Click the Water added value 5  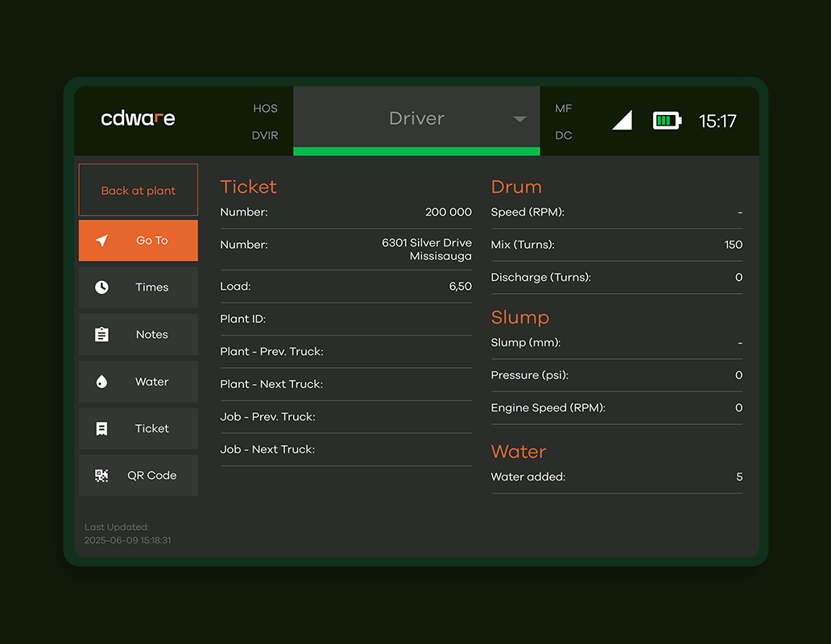click(x=739, y=477)
